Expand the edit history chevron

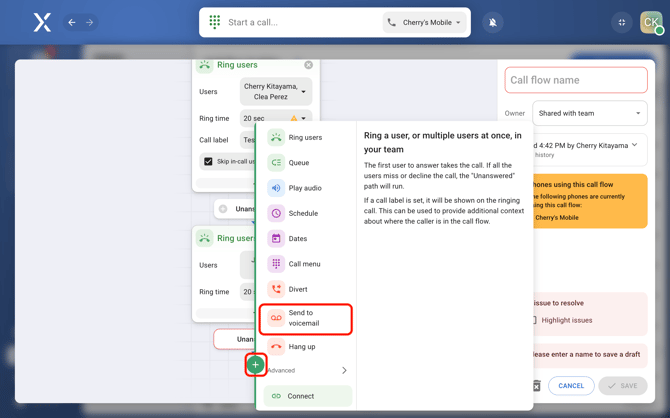(635, 145)
